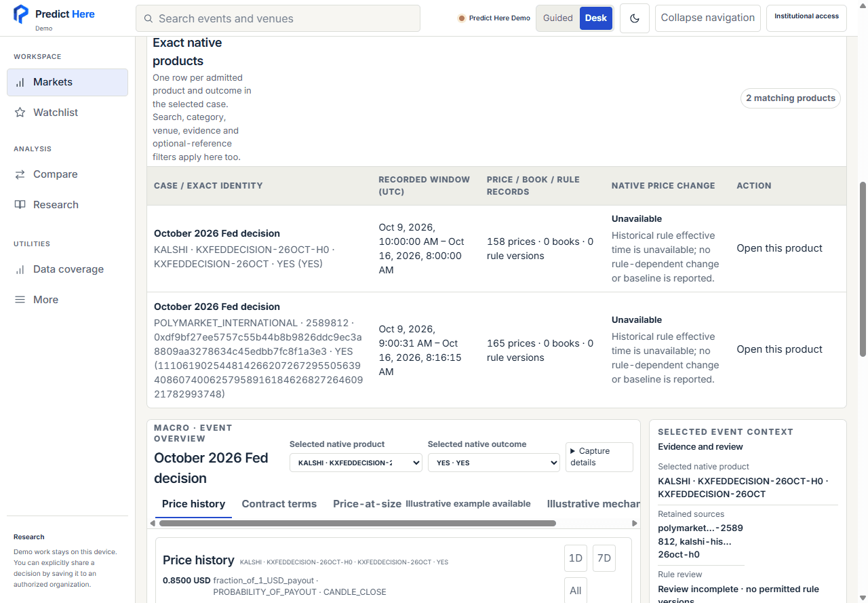Click the Research book icon

[x=20, y=205]
